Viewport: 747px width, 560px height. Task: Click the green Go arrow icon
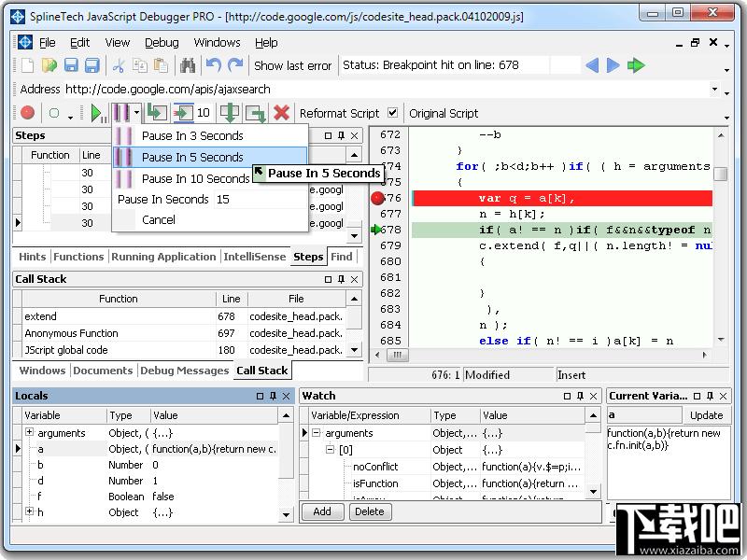636,65
